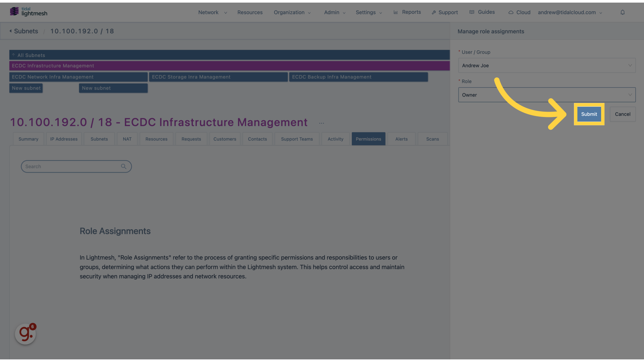
Task: Open Guides in top navigation
Action: 486,12
